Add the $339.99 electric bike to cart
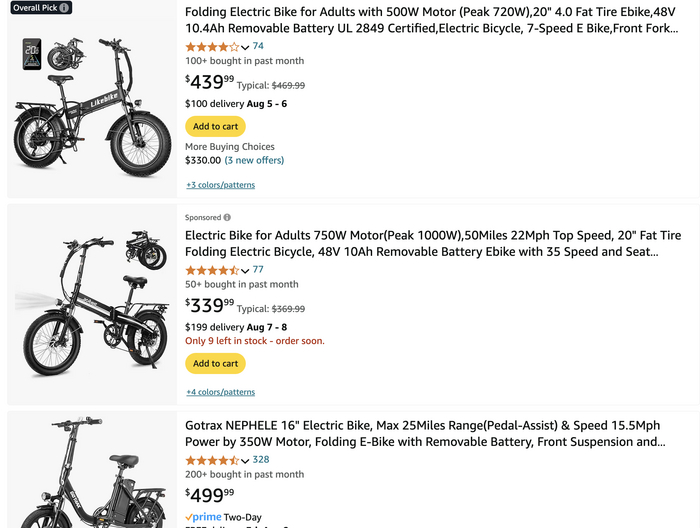This screenshot has height=528, width=700. [x=215, y=363]
